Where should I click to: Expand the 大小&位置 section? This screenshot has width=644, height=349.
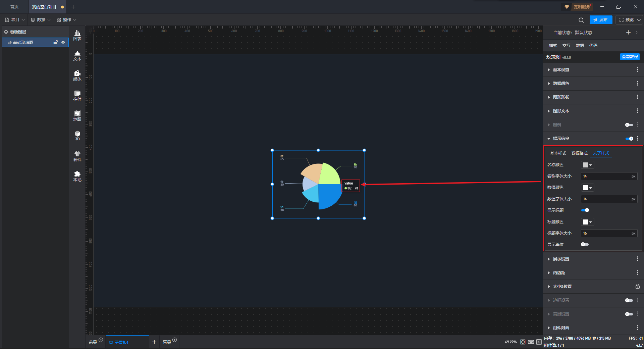549,287
